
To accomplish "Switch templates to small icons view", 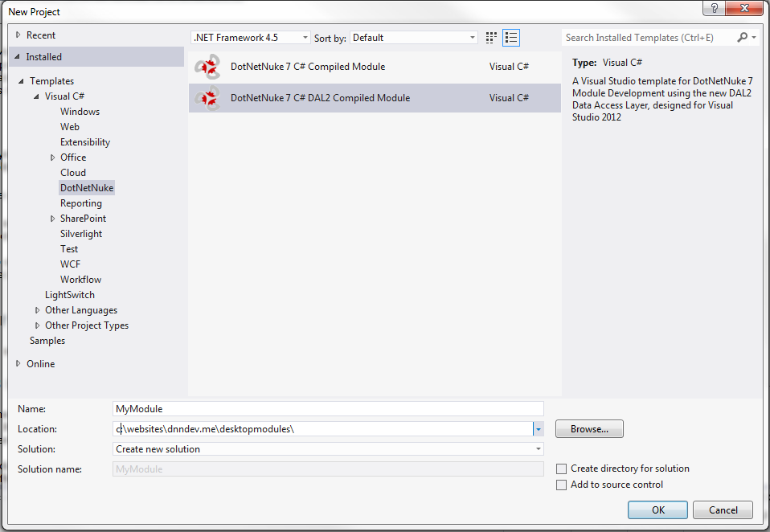I will (x=490, y=37).
